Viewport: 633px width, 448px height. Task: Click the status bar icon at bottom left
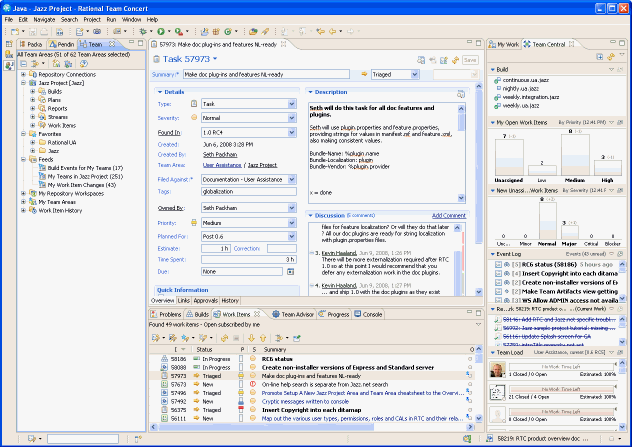(x=31, y=438)
